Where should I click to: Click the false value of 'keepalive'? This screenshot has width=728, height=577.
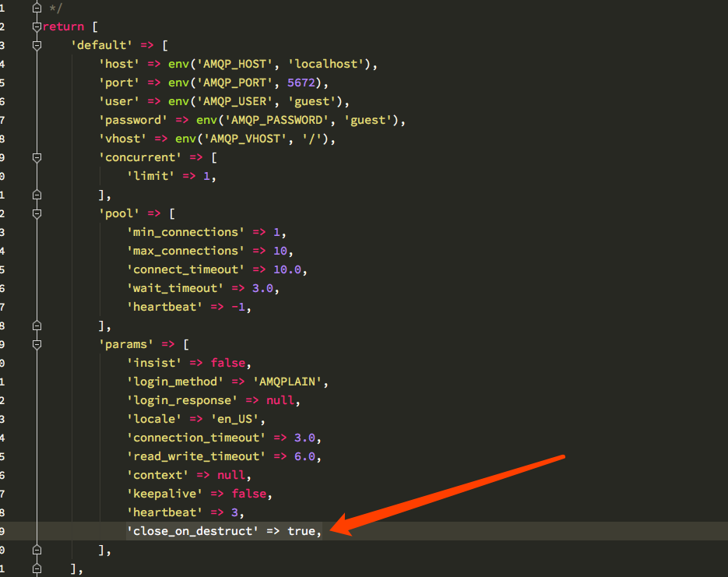(249, 493)
